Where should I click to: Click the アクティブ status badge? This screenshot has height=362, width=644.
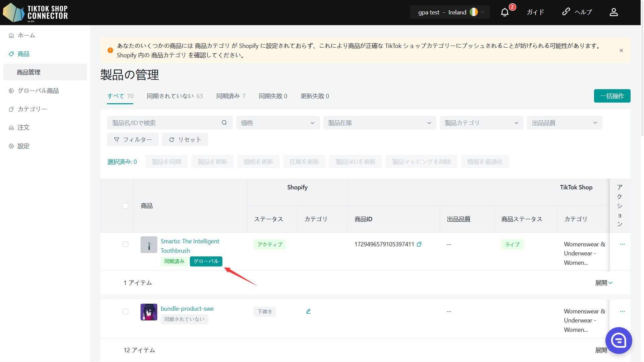[270, 244]
